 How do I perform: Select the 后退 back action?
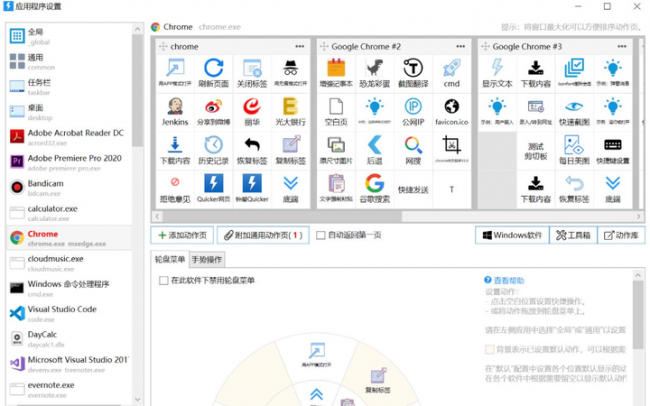pyautogui.click(x=375, y=150)
